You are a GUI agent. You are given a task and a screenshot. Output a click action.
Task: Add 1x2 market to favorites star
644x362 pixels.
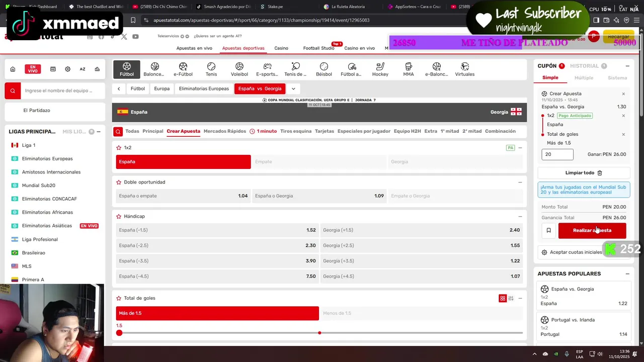pyautogui.click(x=119, y=148)
